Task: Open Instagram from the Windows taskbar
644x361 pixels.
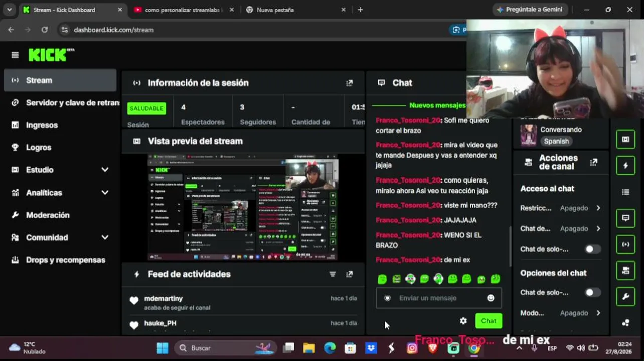Action: 412,348
